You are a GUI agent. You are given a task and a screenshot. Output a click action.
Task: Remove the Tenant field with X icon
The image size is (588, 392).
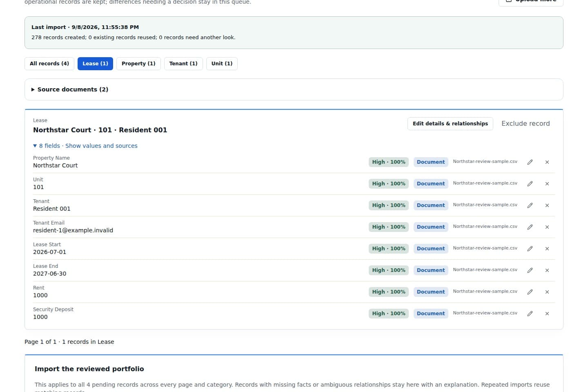point(547,205)
